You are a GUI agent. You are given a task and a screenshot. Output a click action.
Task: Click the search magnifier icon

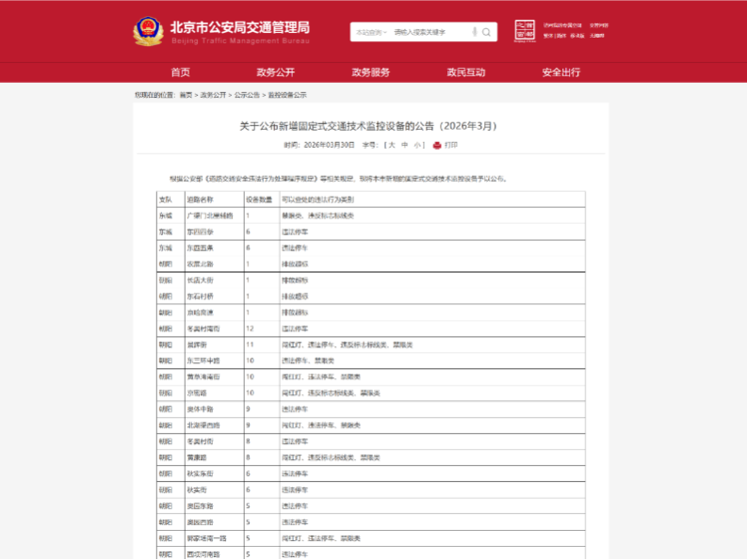487,32
